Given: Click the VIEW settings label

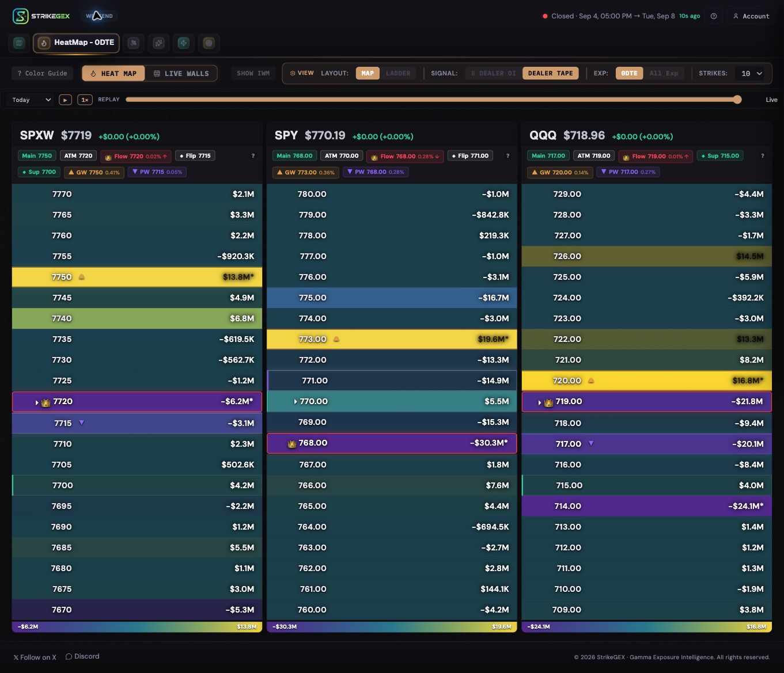Looking at the screenshot, I should click(x=302, y=73).
